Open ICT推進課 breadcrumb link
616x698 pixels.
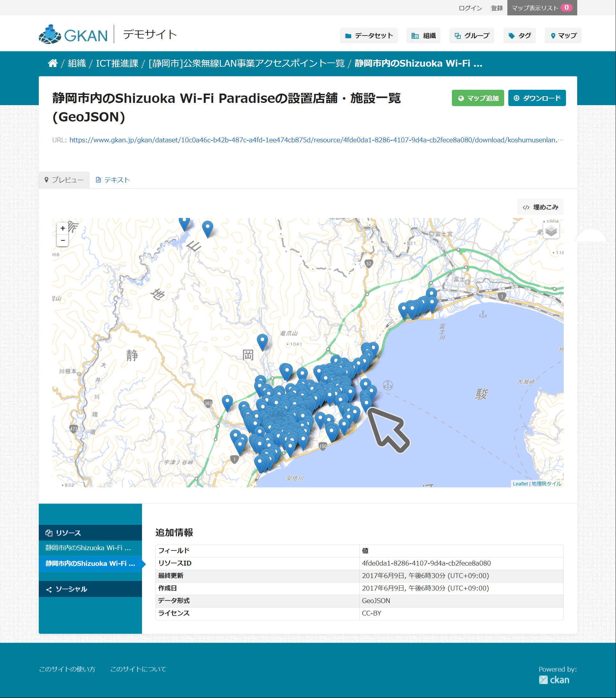click(117, 63)
